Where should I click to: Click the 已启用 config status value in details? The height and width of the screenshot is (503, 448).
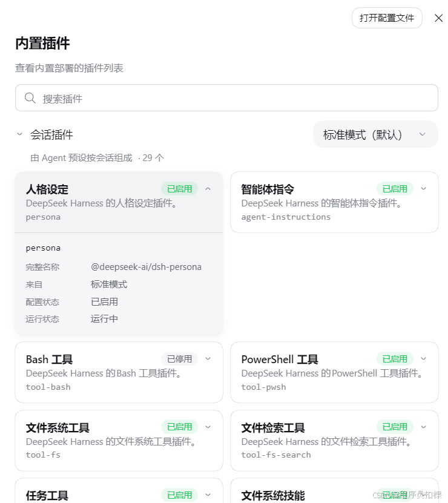(x=104, y=301)
